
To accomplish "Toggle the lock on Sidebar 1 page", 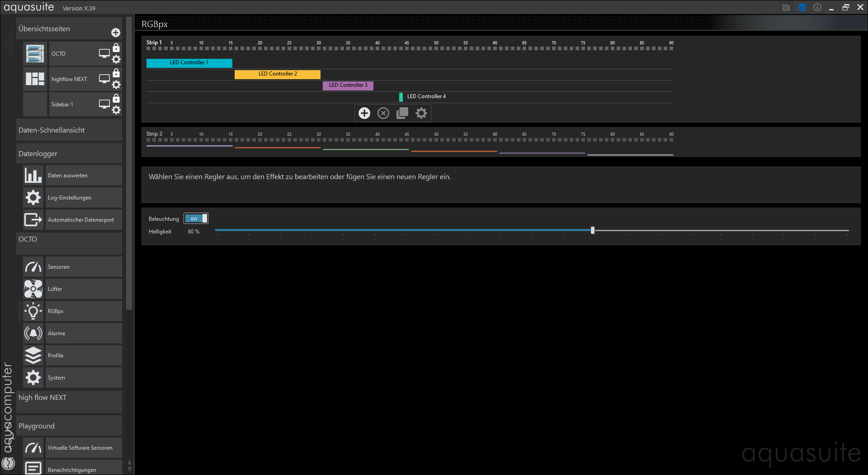I will click(x=116, y=98).
